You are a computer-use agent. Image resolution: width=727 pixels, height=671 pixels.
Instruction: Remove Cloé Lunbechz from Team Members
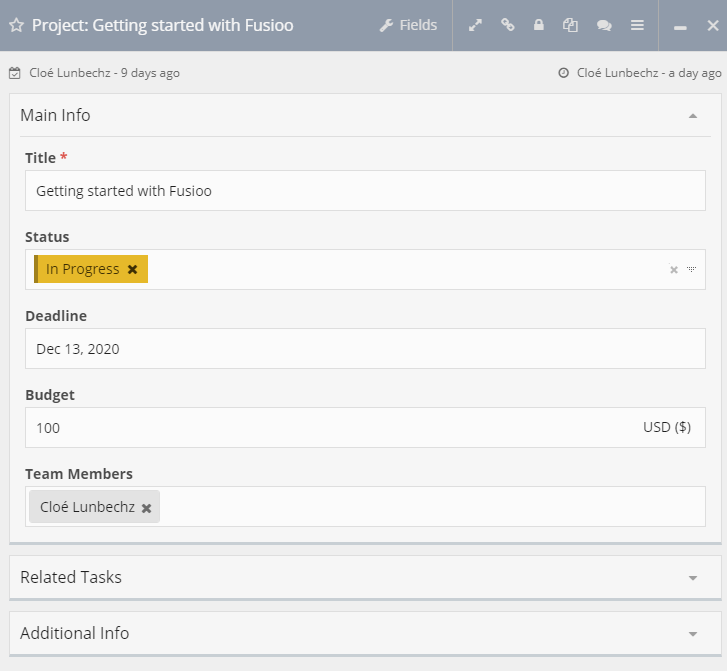[146, 508]
